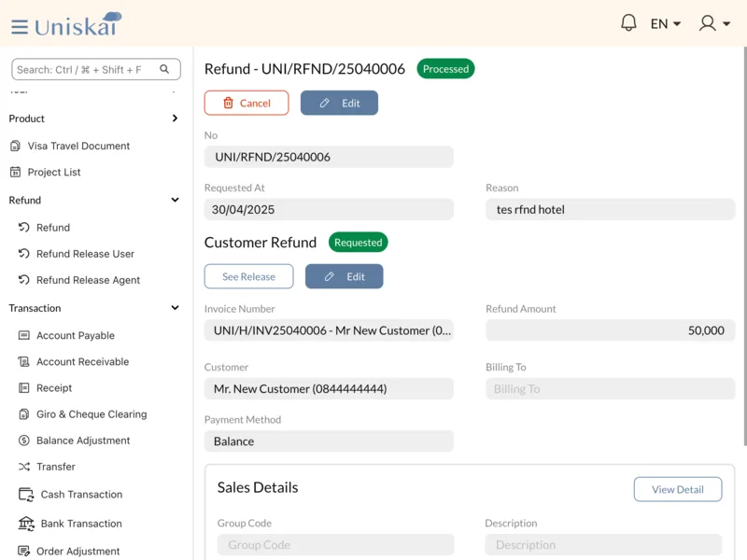Click the Receipt icon
The width and height of the screenshot is (747, 560).
[x=24, y=387]
